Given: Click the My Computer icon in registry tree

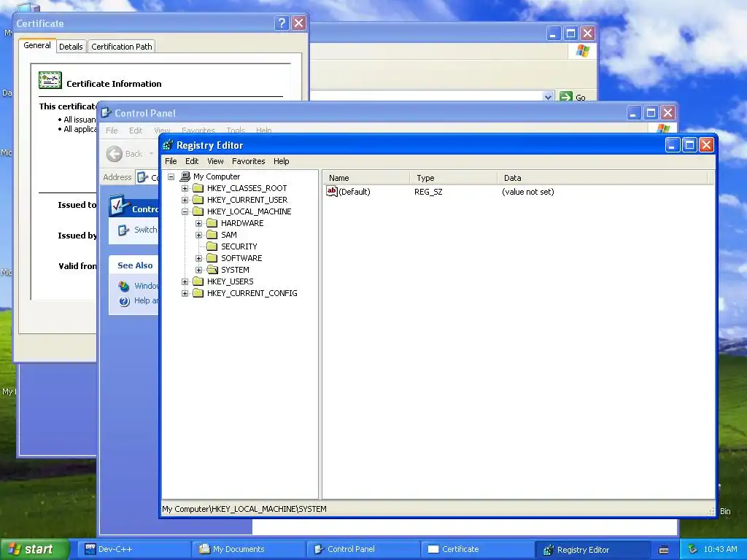Looking at the screenshot, I should [x=185, y=176].
